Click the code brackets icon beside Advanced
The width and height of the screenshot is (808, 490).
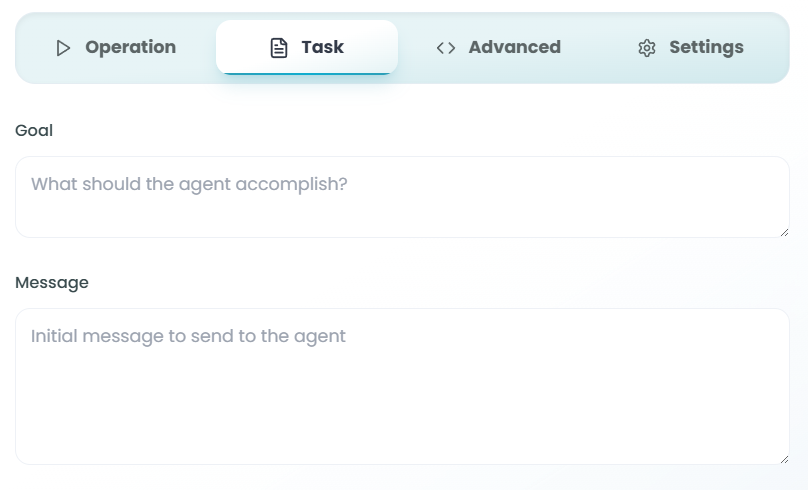446,48
